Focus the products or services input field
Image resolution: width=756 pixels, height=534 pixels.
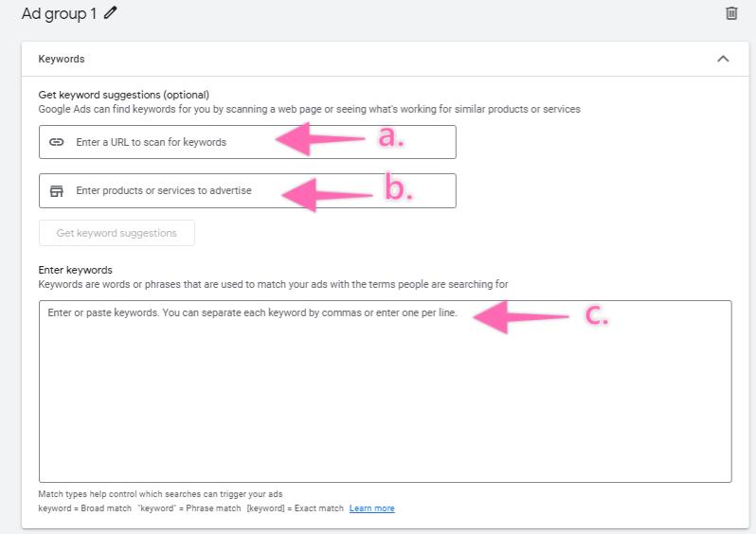coord(247,191)
